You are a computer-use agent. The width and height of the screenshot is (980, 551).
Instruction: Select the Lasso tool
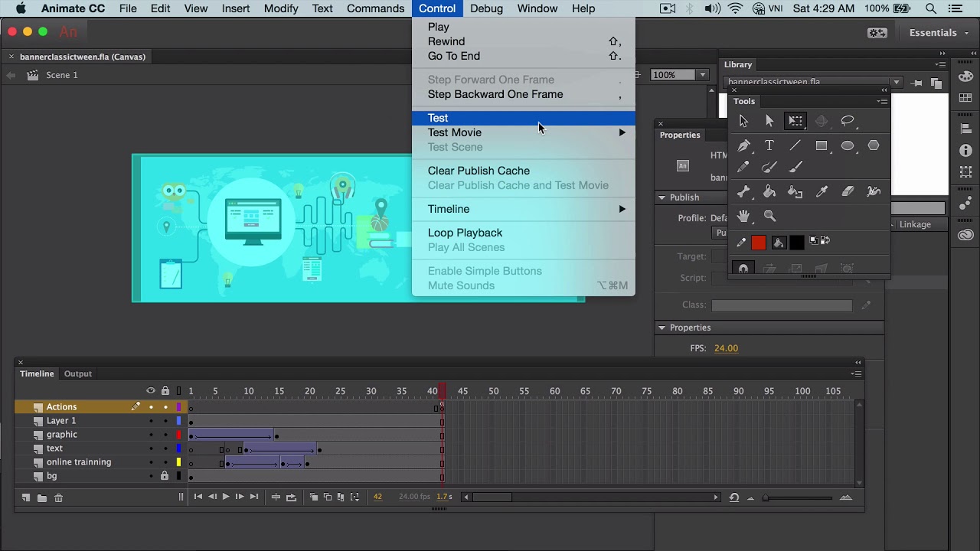(848, 121)
